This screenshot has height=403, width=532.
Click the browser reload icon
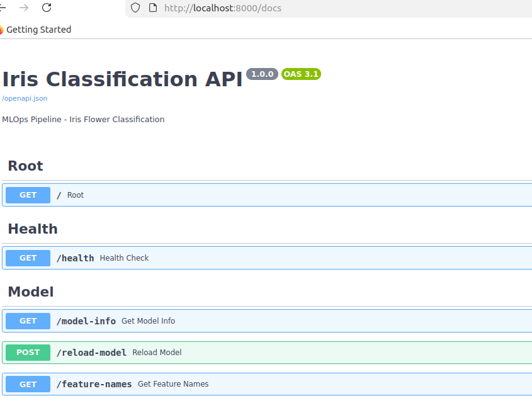coord(47,8)
